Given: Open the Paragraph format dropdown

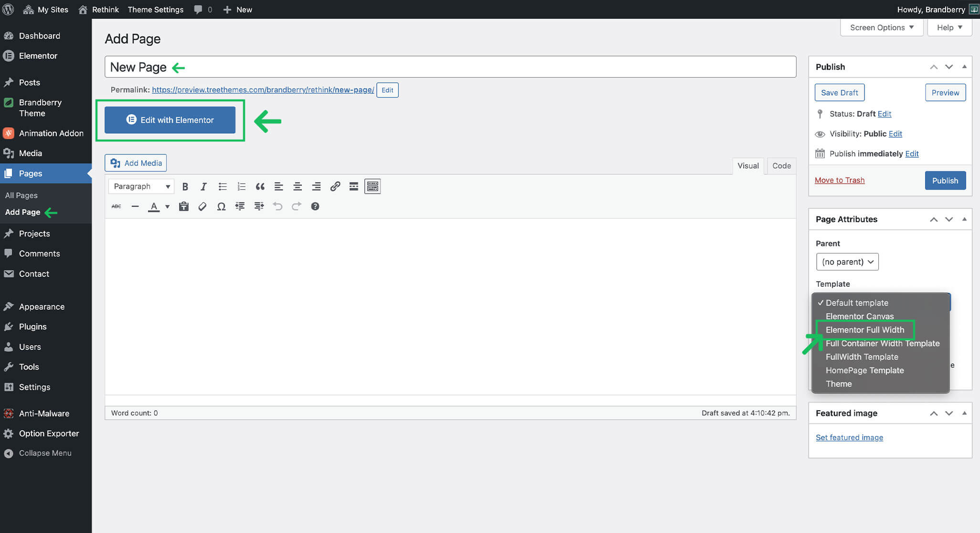Looking at the screenshot, I should point(141,186).
